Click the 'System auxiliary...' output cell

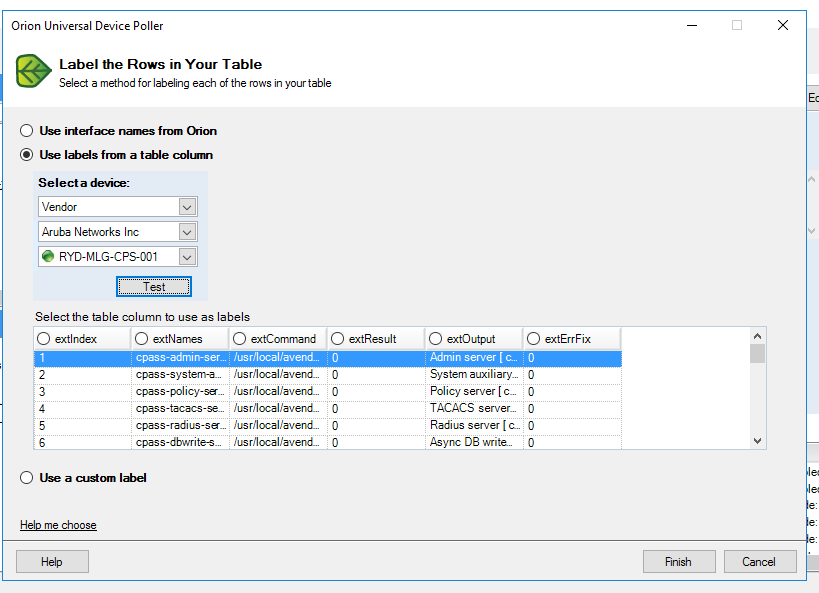[474, 375]
